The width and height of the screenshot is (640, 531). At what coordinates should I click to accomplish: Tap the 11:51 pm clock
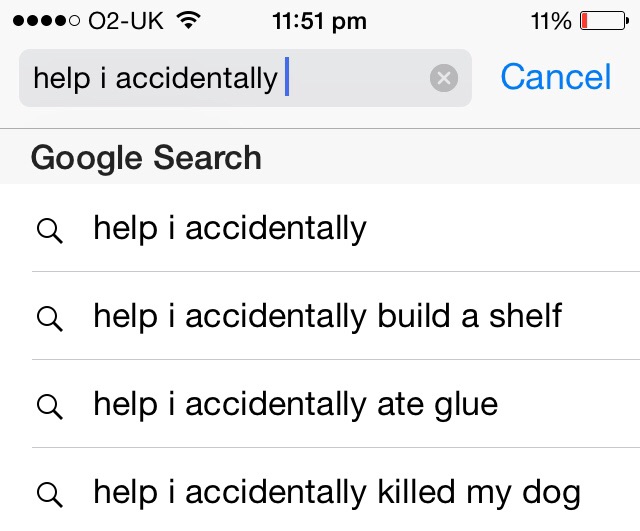319,21
